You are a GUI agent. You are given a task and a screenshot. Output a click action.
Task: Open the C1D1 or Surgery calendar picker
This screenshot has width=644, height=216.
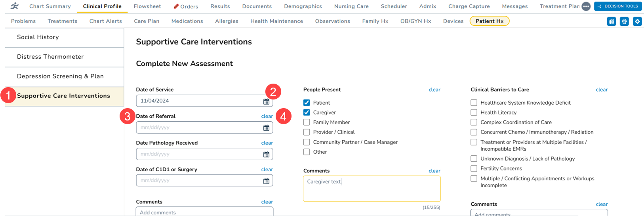(266, 181)
